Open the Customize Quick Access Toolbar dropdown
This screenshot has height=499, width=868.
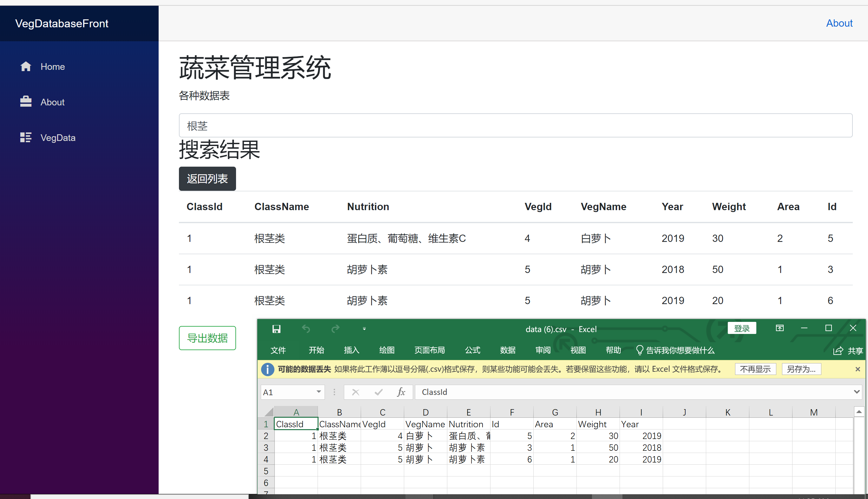(364, 329)
